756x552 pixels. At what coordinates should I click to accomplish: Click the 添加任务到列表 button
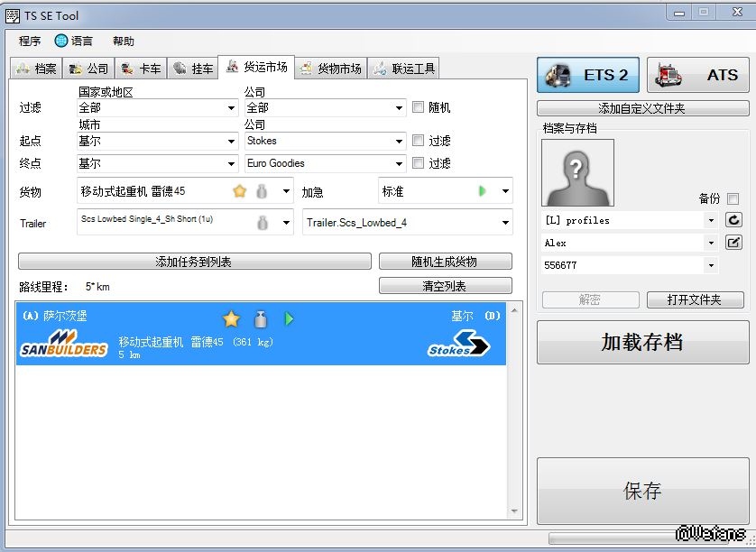pos(194,262)
